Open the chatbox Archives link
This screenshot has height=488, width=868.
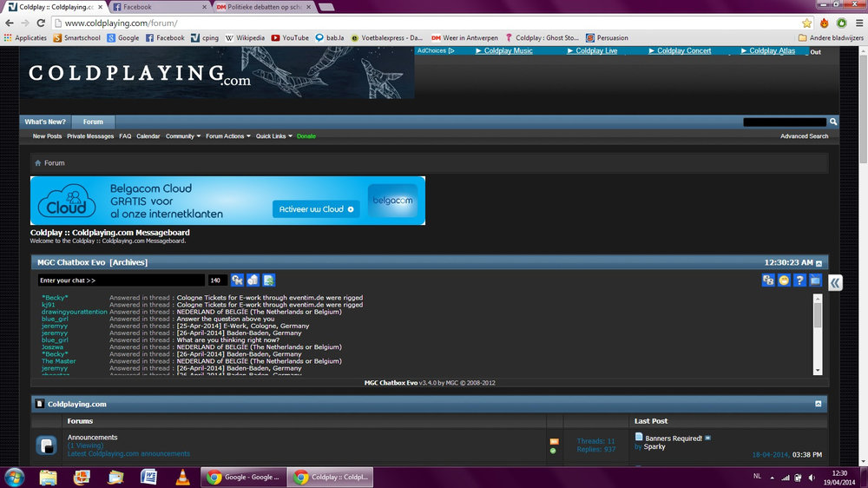(x=128, y=262)
